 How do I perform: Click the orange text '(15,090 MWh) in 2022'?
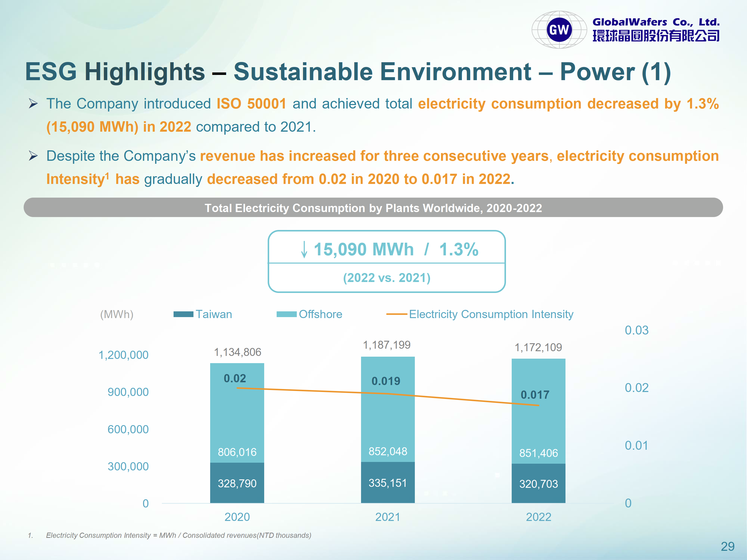click(119, 127)
